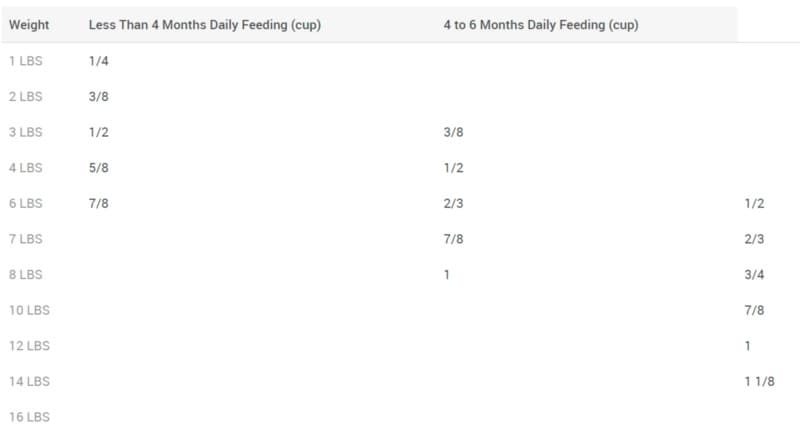Select the 3 LBS row label
This screenshot has height=439, width=800.
(x=26, y=132)
